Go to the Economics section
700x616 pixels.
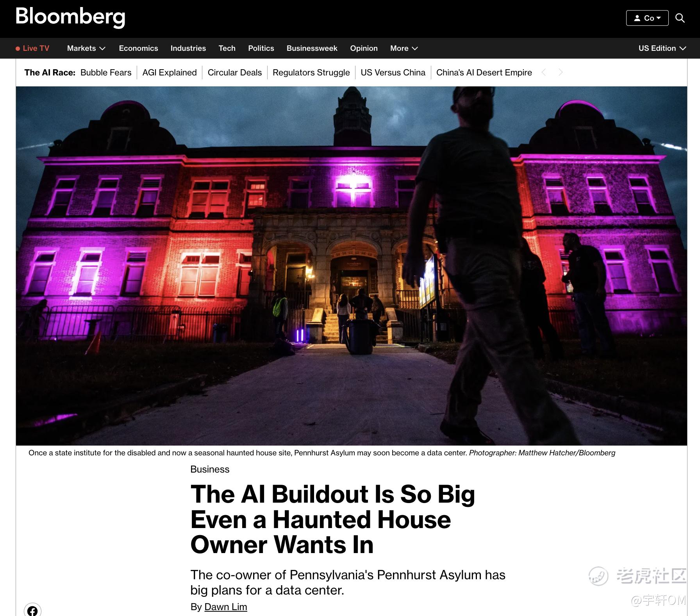(x=138, y=48)
